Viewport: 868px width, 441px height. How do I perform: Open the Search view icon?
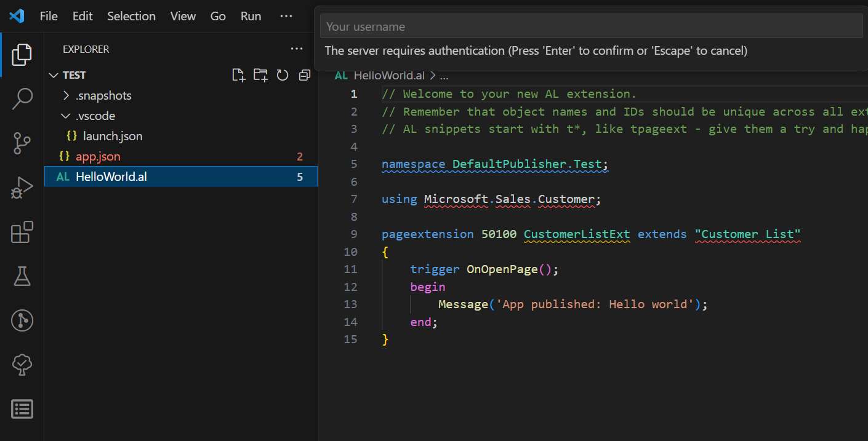point(22,98)
